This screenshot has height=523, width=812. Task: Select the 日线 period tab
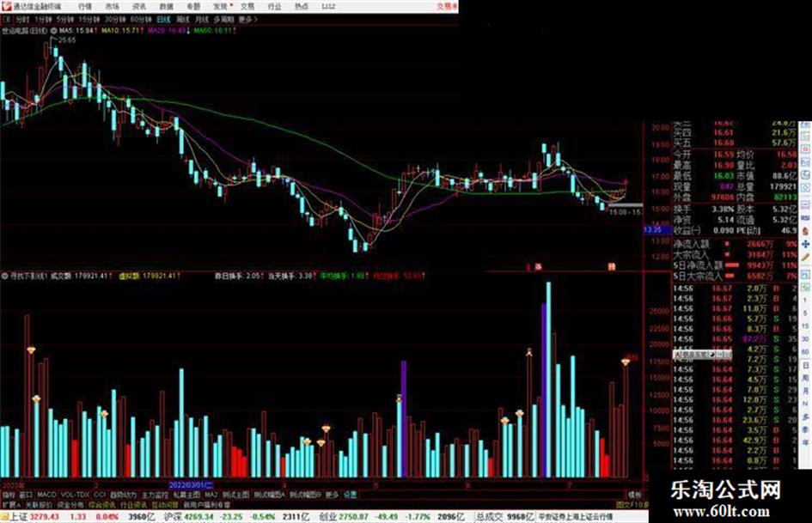pyautogui.click(x=163, y=20)
